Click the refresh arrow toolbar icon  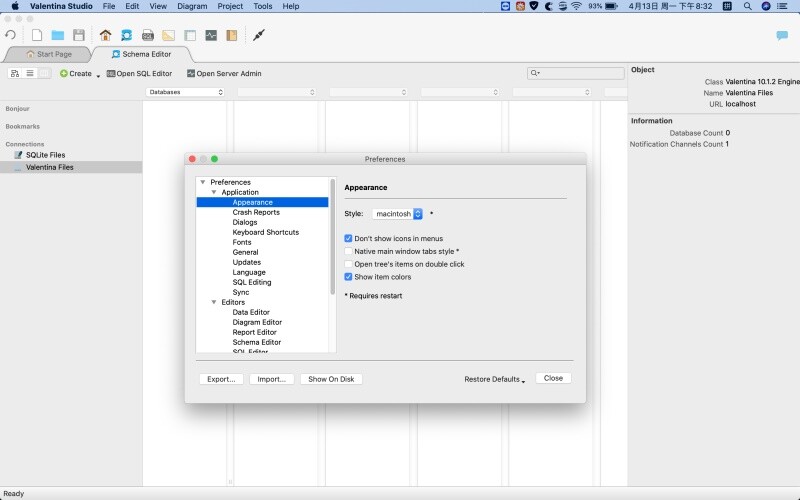coord(10,35)
